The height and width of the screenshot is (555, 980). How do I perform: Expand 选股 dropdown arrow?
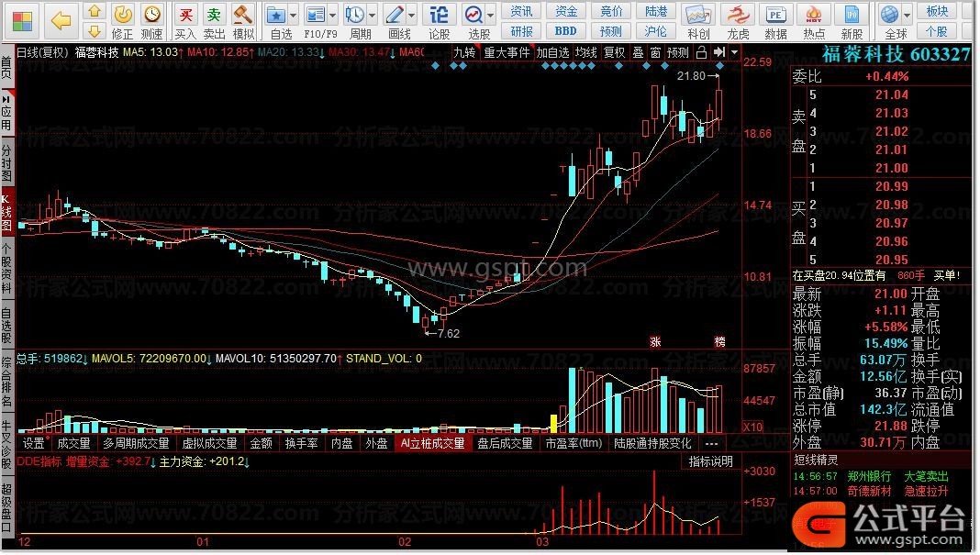tap(491, 14)
